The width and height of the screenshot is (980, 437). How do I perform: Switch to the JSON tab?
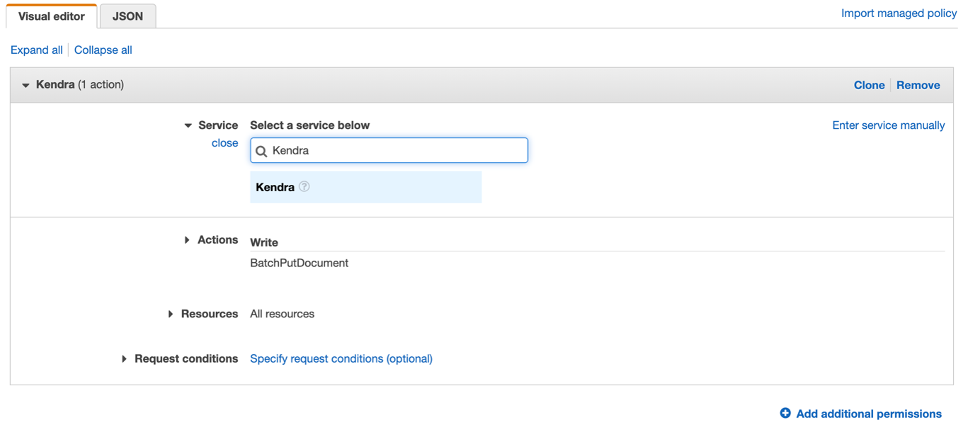coord(127,16)
